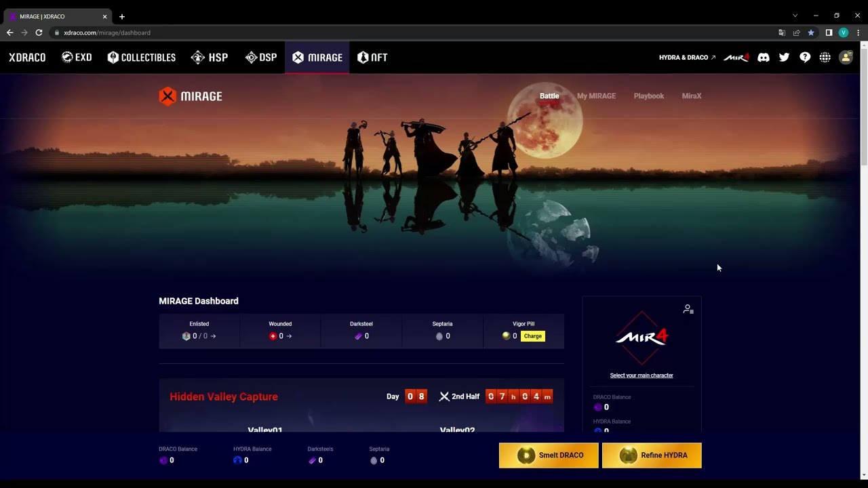Viewport: 868px width, 488px height.
Task: Open the Chrome profile avatar V
Action: tap(844, 33)
